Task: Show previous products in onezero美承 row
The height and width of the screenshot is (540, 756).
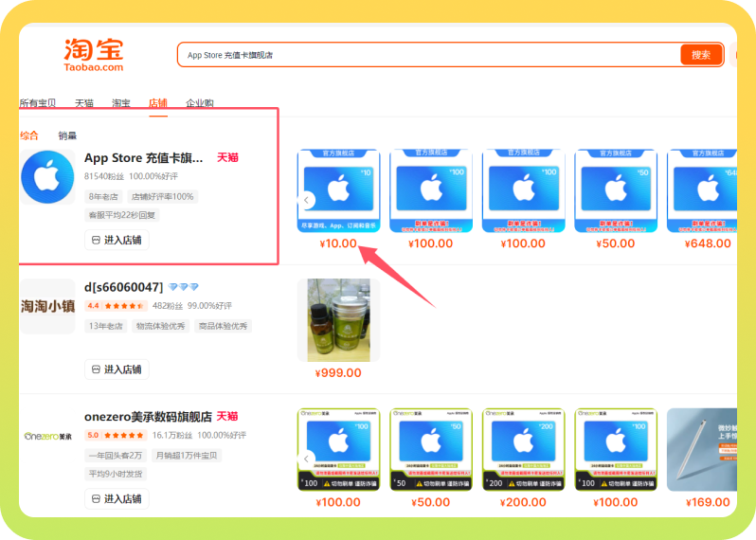Action: pos(306,459)
